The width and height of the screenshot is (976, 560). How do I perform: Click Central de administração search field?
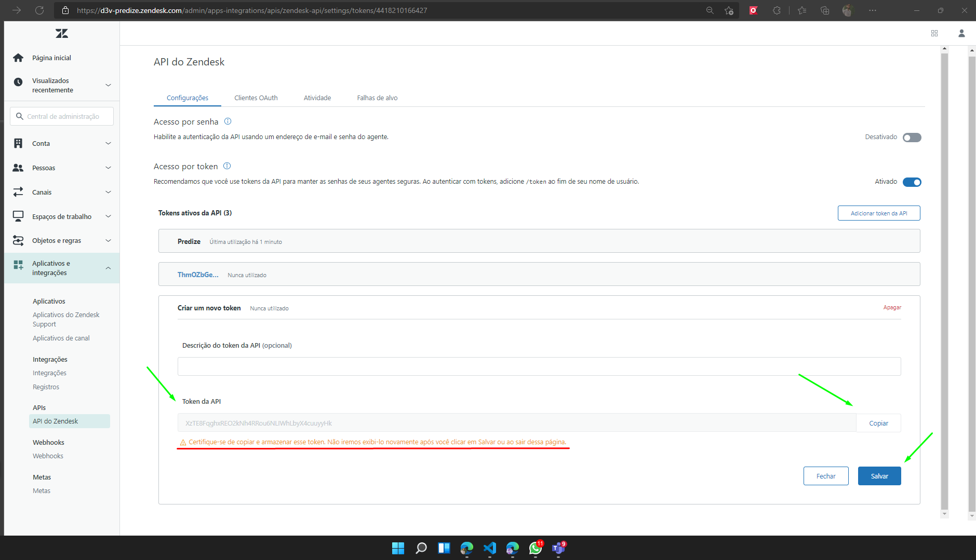(62, 116)
